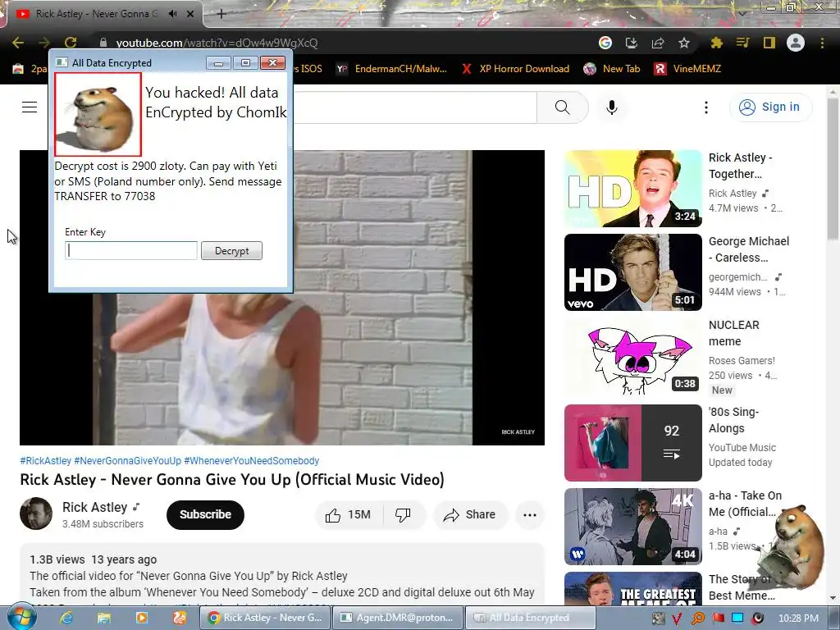Screen dimensions: 840x630
Task: Open the Chrome profile avatar
Action: pos(795,43)
